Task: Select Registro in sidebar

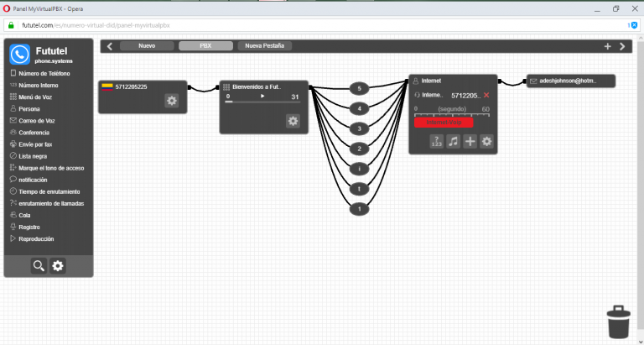Action: (24, 227)
